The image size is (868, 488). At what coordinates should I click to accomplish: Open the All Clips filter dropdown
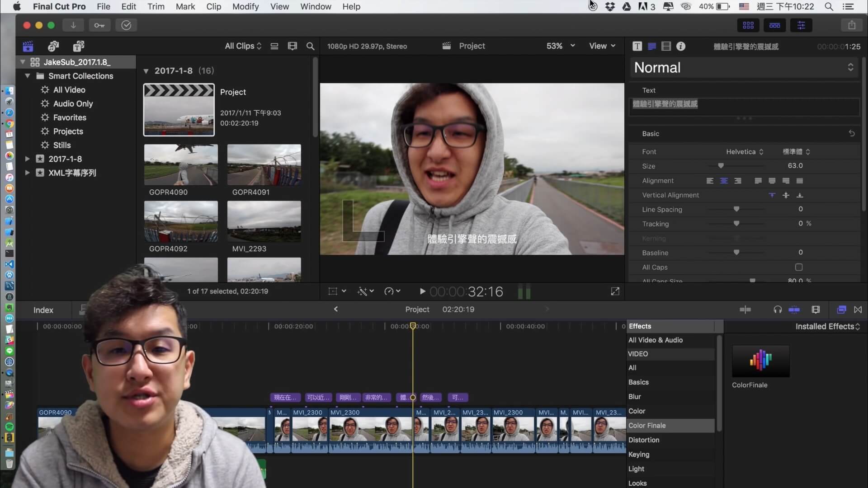243,46
